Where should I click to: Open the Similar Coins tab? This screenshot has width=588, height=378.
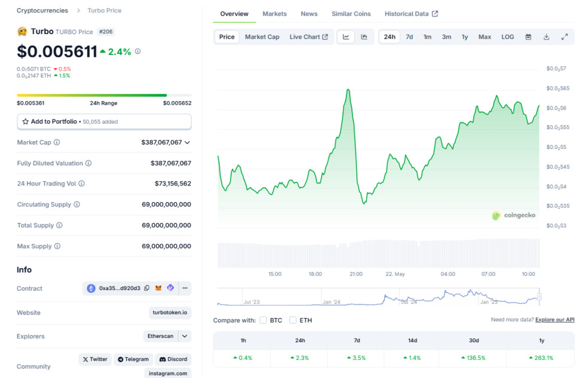(351, 14)
